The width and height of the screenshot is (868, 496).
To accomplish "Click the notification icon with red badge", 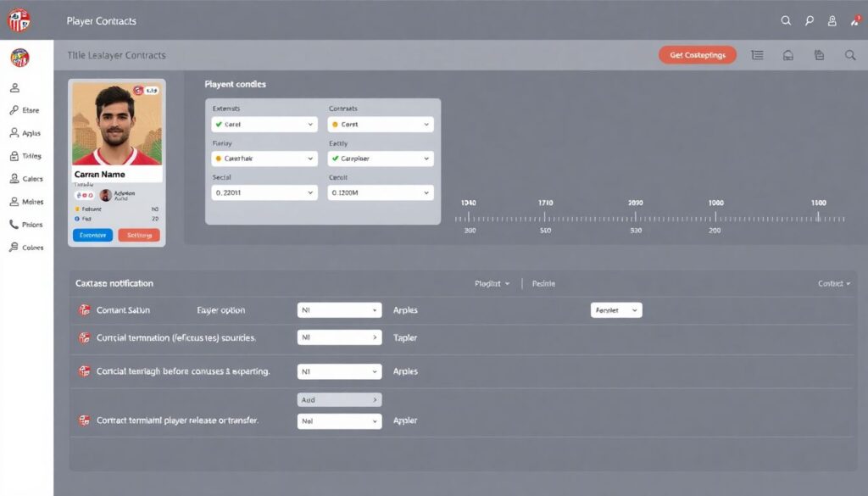I will click(x=854, y=20).
